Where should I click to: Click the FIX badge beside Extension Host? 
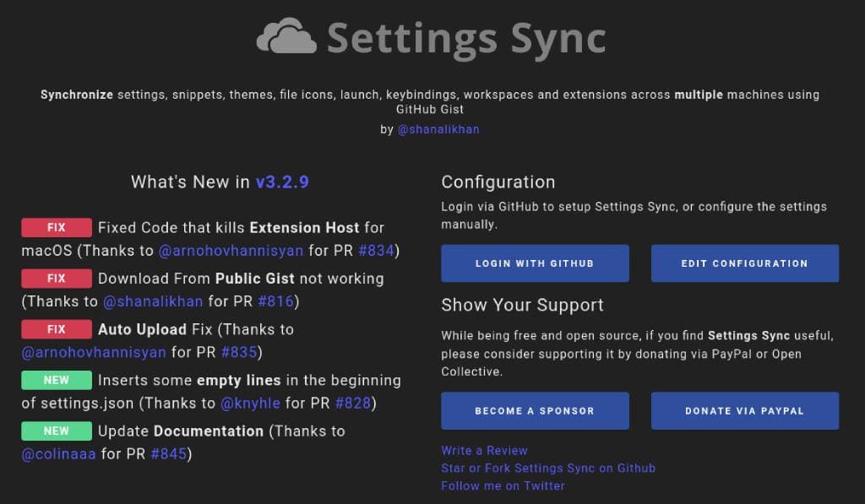57,227
